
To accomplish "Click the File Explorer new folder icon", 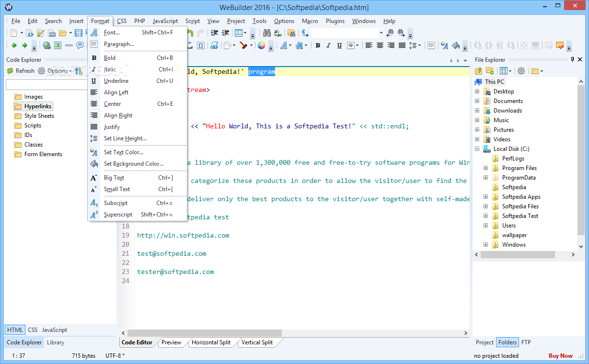I will (x=490, y=70).
